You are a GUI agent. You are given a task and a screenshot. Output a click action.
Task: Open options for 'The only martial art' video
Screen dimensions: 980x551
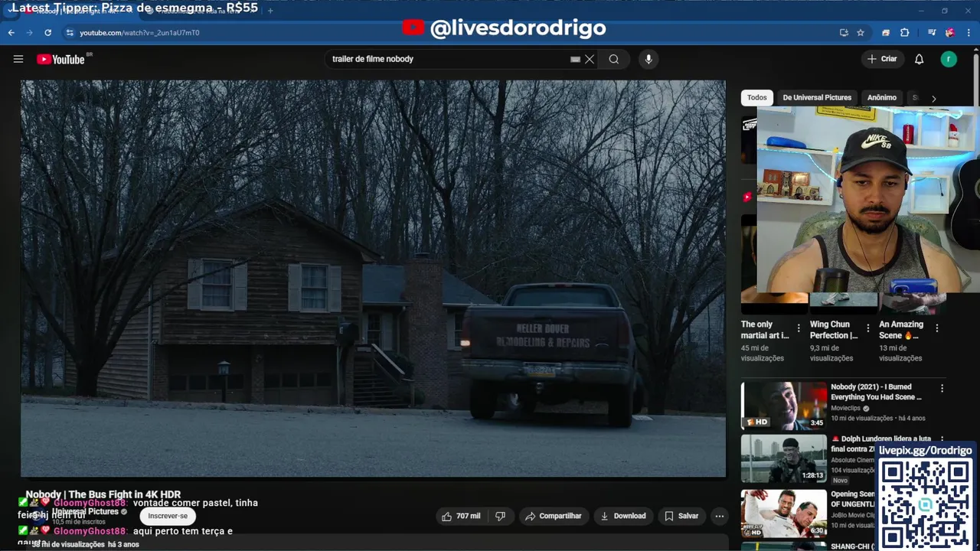click(x=799, y=328)
